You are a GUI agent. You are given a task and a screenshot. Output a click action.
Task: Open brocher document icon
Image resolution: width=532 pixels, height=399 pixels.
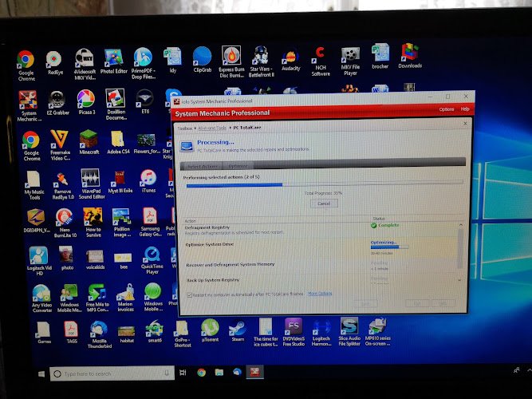[380, 57]
